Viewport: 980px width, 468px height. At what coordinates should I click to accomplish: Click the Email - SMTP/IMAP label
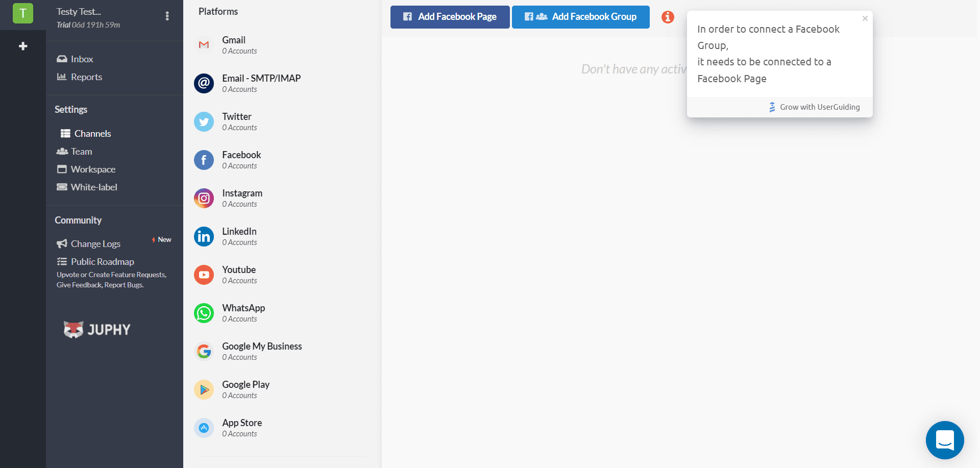click(261, 78)
